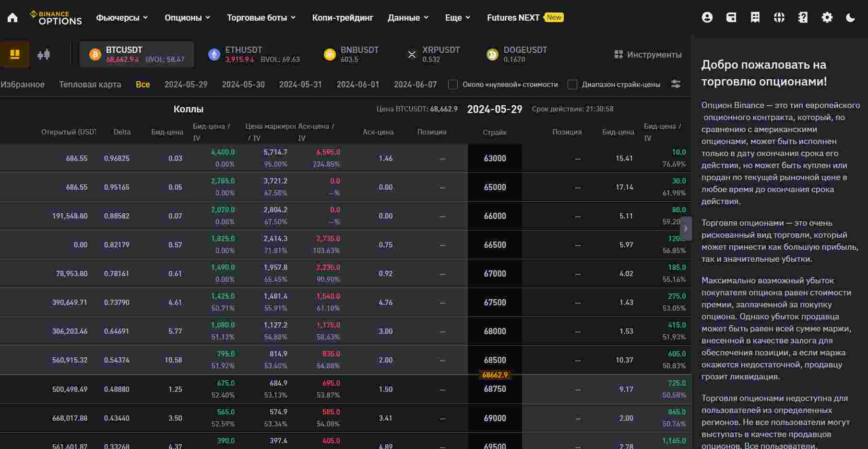
Task: Open the wallet icon in header
Action: click(x=731, y=18)
